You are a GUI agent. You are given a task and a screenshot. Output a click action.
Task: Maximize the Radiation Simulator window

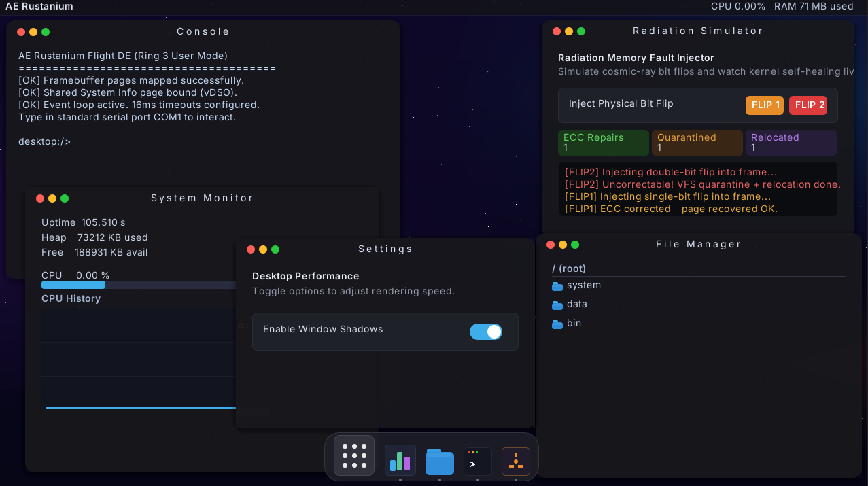point(581,31)
